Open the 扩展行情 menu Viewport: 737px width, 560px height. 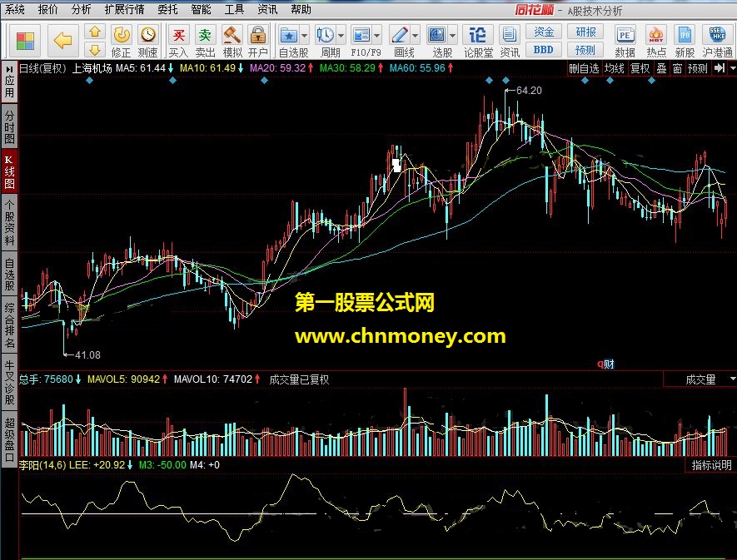(125, 9)
